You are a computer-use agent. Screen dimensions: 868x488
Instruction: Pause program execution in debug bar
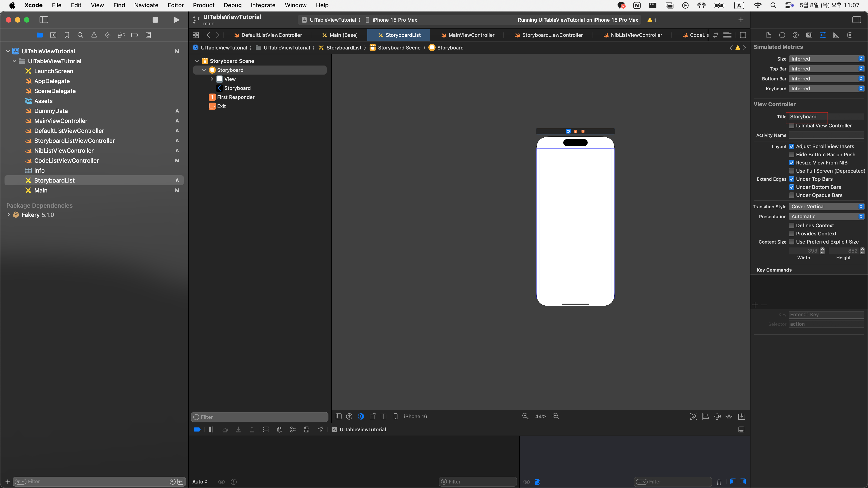[x=211, y=429]
